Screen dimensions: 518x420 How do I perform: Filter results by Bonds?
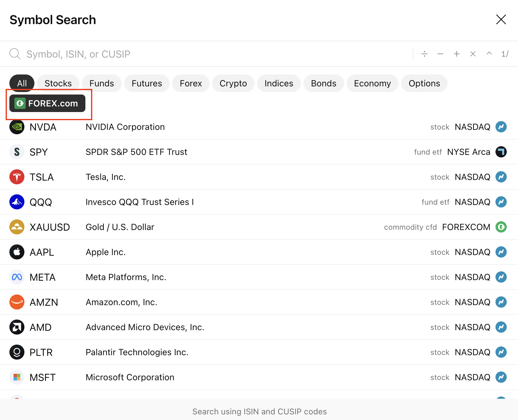[324, 83]
